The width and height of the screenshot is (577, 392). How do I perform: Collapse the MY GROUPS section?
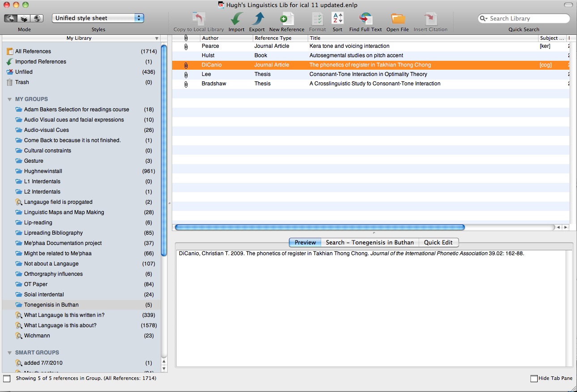click(10, 99)
